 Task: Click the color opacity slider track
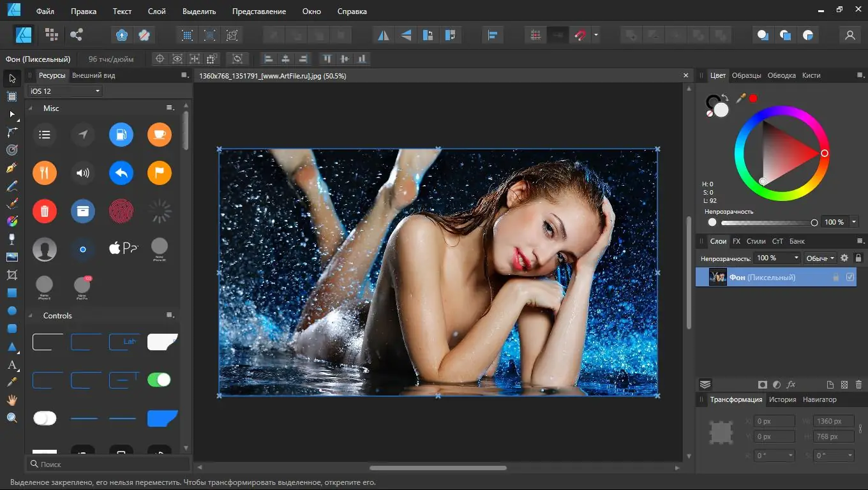pos(766,223)
